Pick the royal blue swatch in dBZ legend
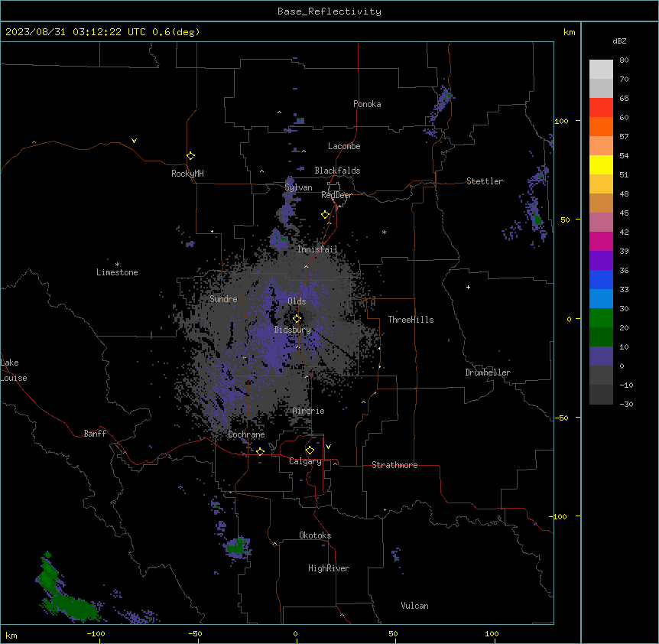 point(601,279)
